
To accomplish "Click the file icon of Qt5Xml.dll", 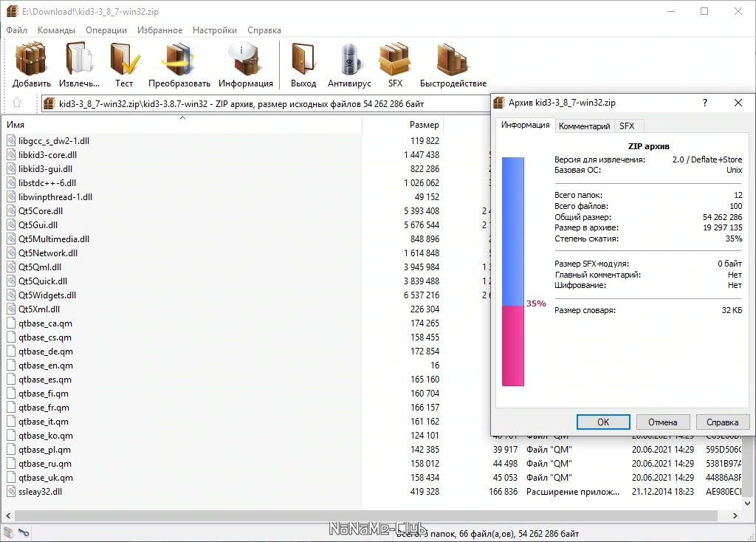I will (x=11, y=309).
